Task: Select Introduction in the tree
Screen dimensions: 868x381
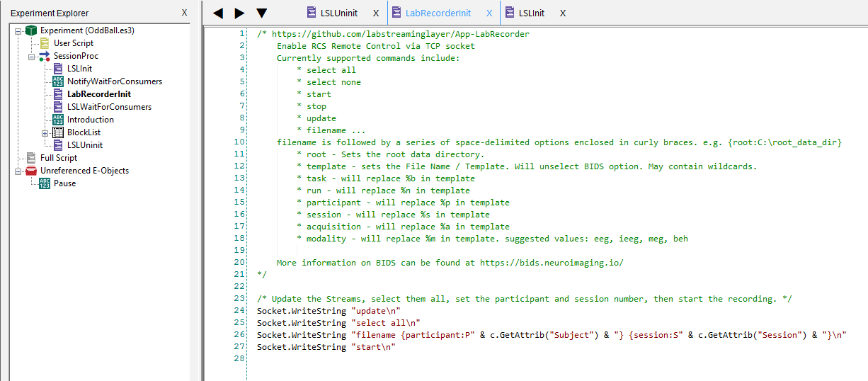Action: [91, 120]
